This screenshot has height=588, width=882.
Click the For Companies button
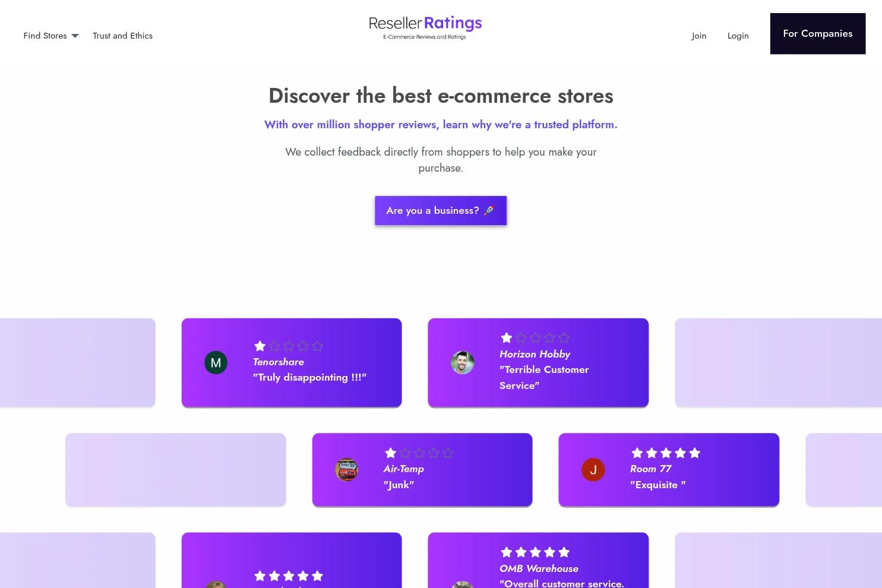pyautogui.click(x=818, y=34)
